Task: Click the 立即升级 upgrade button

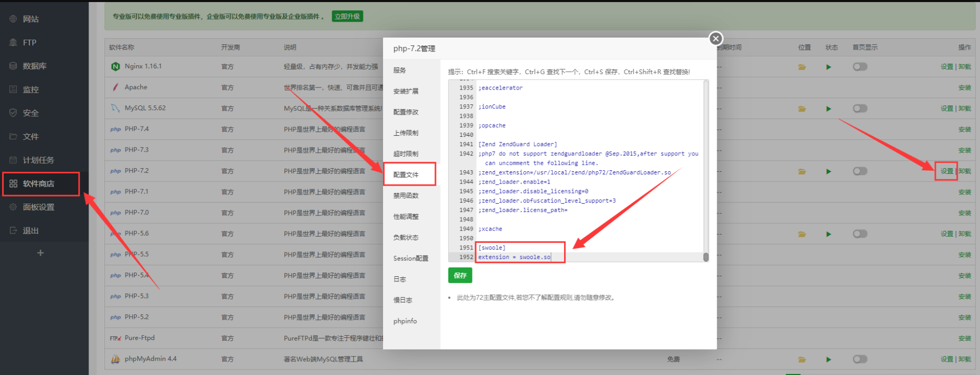Action: coord(348,16)
